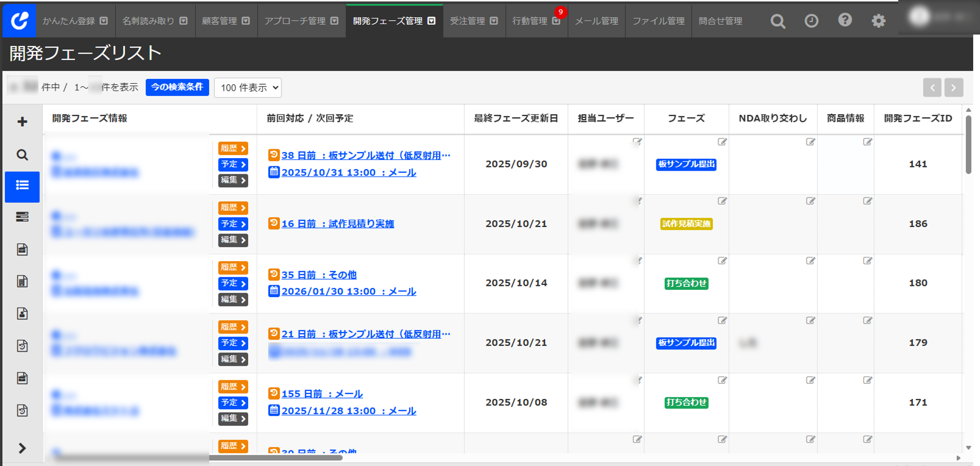Image resolution: width=980 pixels, height=466 pixels.
Task: Go to previous page with left arrow button
Action: pos(932,88)
